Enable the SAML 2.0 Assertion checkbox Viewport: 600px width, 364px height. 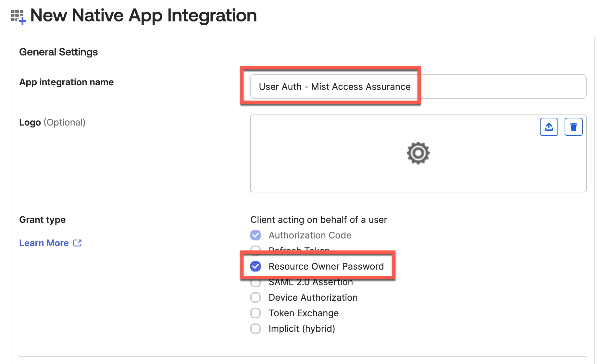click(x=256, y=283)
